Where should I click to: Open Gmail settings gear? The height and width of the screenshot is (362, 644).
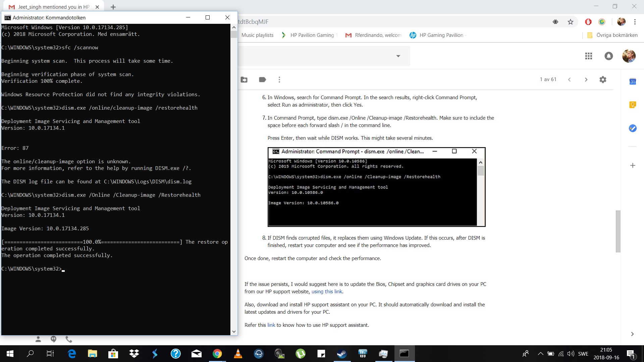[x=603, y=80]
